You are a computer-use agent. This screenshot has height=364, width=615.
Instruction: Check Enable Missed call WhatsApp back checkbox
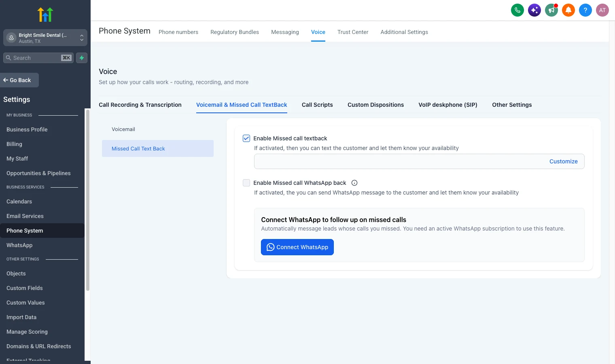click(x=246, y=183)
